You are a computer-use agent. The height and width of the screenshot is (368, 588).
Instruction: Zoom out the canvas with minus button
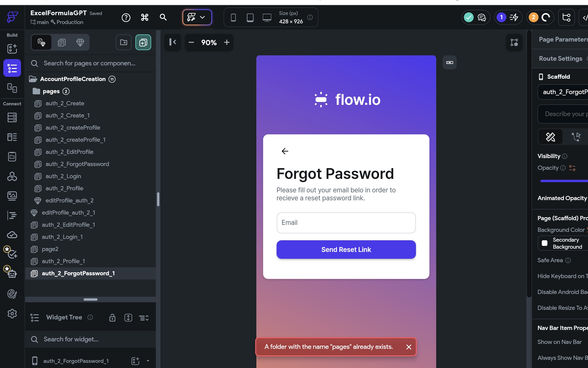coord(191,42)
